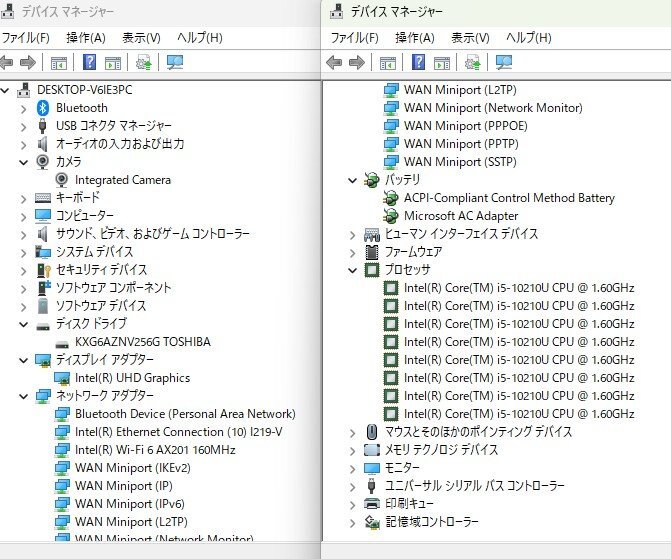Select the last Intel Core i5-10210U processor entry
Image resolution: width=671 pixels, height=559 pixels.
519,413
